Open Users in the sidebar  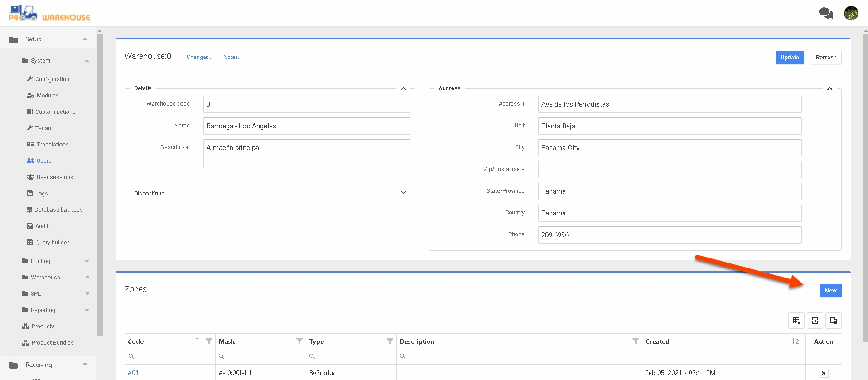click(43, 161)
